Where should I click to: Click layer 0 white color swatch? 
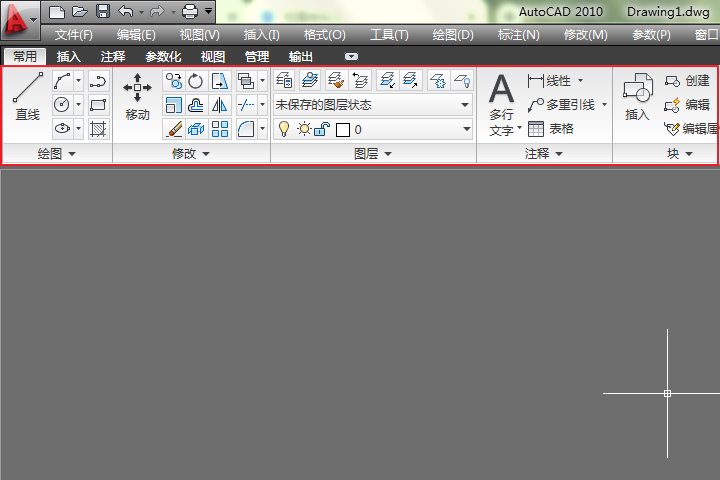(343, 130)
